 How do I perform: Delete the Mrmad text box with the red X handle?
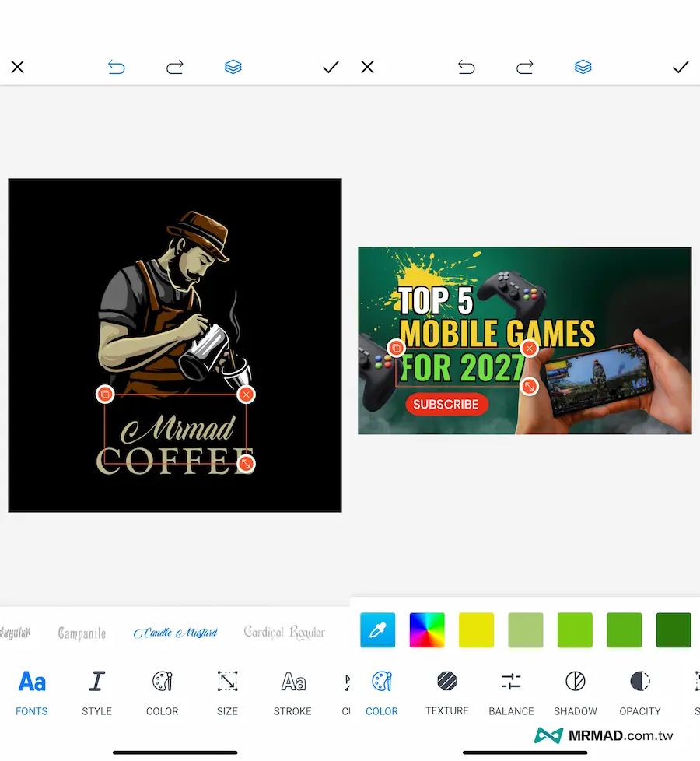246,395
